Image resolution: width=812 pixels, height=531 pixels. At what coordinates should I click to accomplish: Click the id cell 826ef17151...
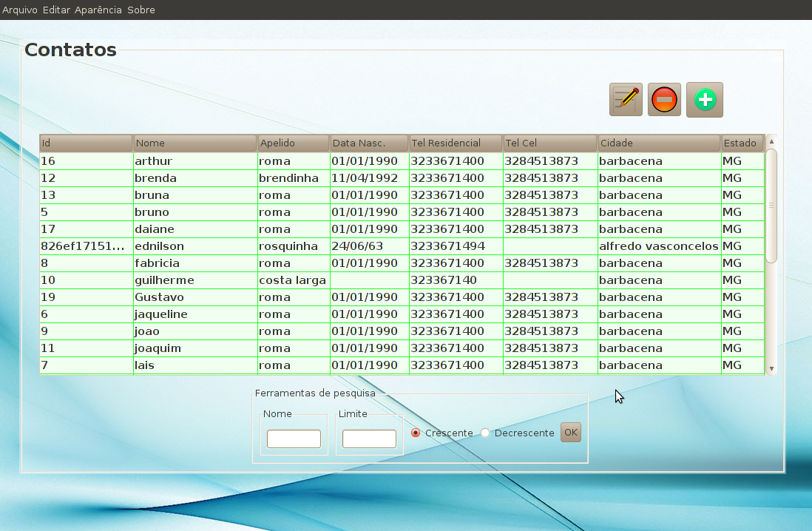86,246
